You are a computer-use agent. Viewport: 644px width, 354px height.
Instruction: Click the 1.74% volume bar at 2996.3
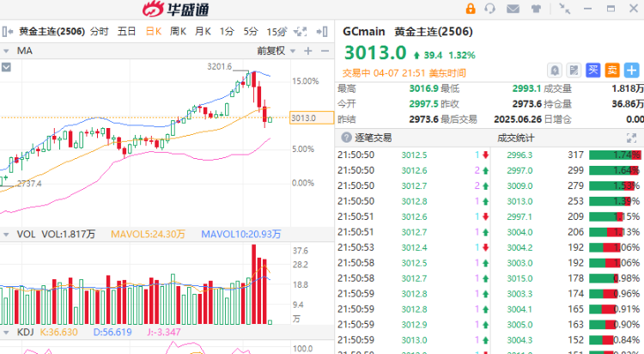pyautogui.click(x=615, y=155)
